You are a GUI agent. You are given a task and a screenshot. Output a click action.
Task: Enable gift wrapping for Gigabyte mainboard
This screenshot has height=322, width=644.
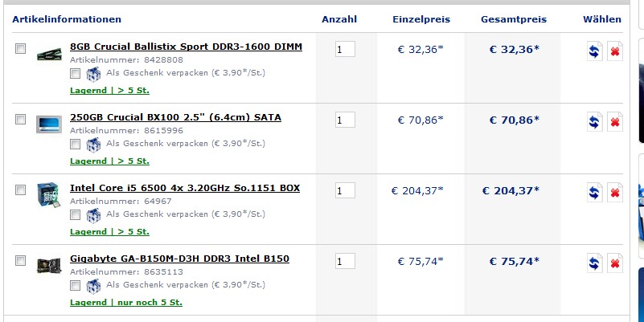click(x=75, y=285)
